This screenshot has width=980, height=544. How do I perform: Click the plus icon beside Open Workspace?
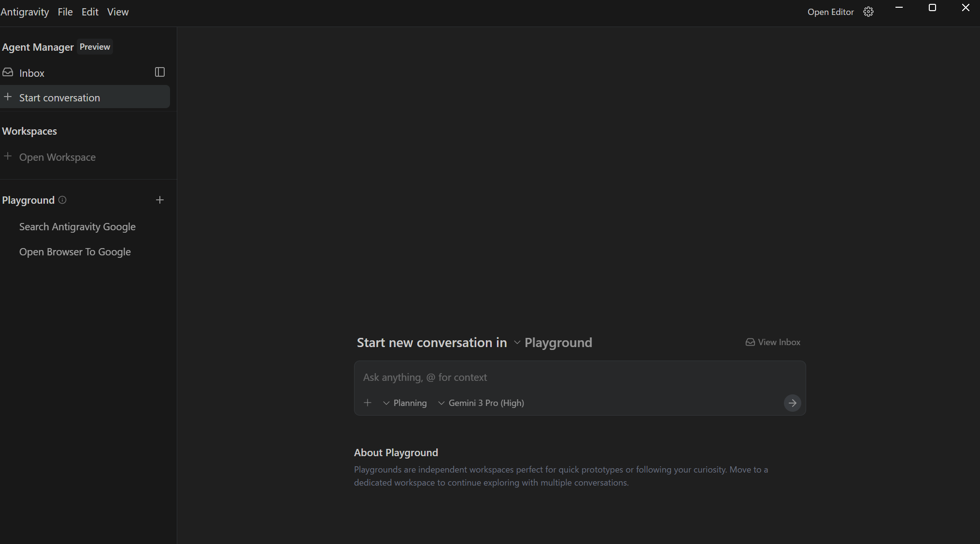pyautogui.click(x=8, y=156)
